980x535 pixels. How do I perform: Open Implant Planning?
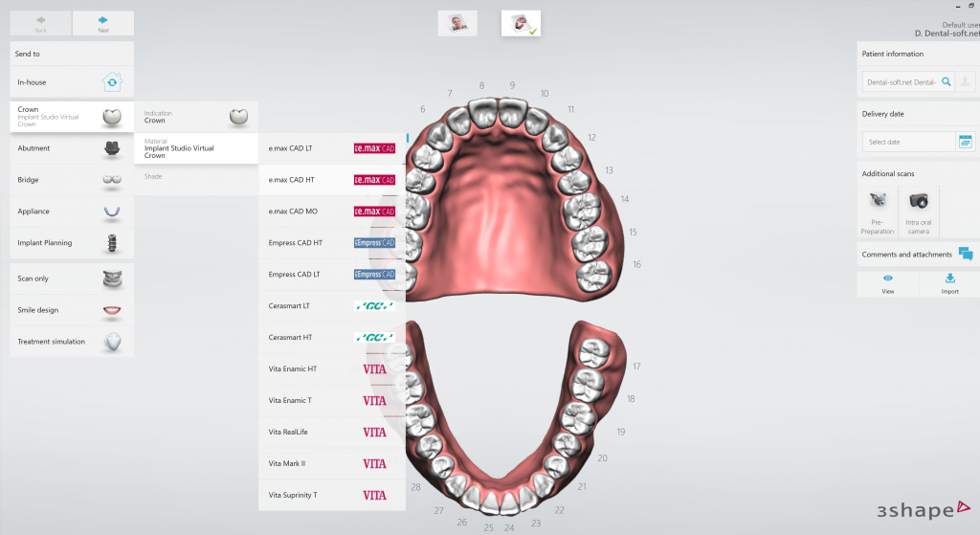click(72, 243)
